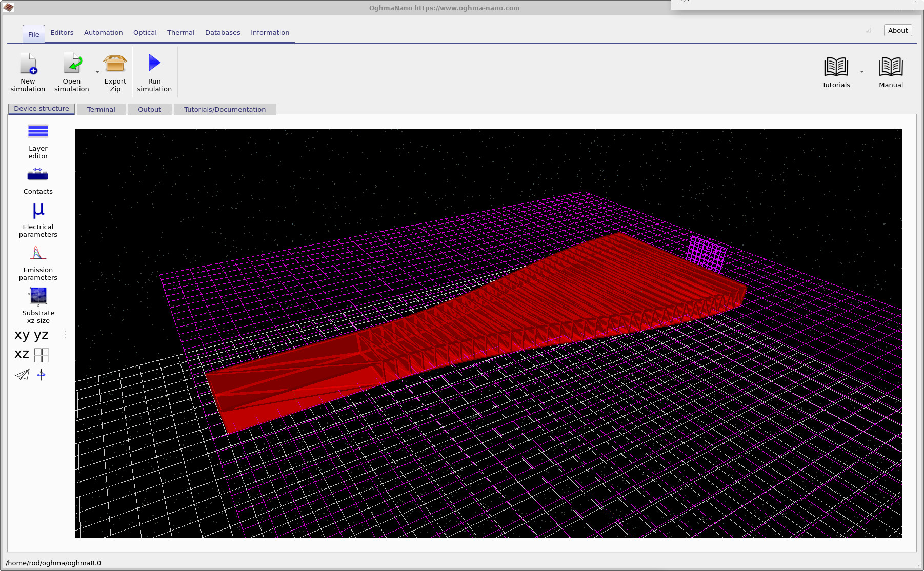This screenshot has width=924, height=571.
Task: Click the Run simulation play button
Action: [154, 64]
